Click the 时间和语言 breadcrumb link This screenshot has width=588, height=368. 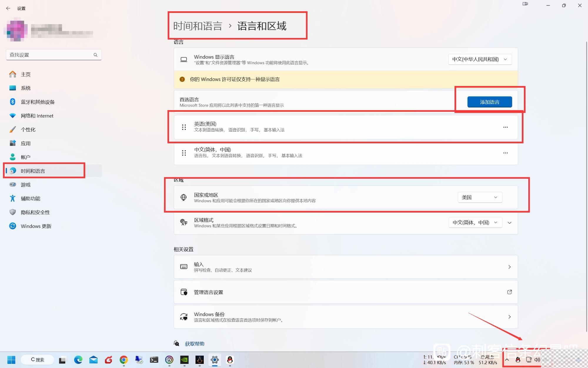(198, 26)
